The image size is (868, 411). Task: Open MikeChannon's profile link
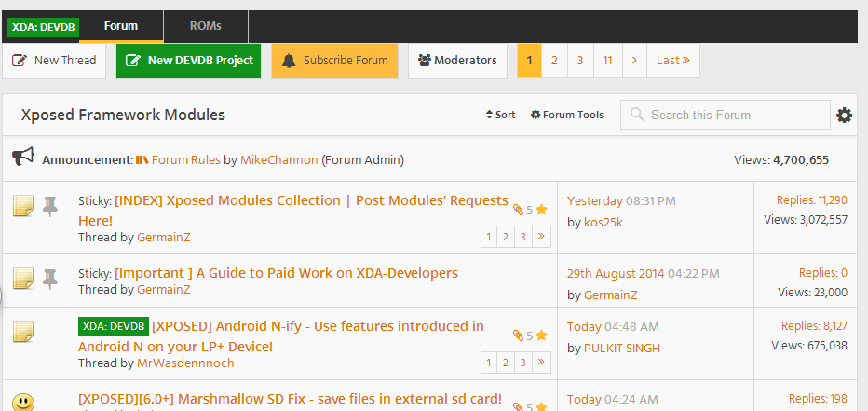pyautogui.click(x=279, y=160)
